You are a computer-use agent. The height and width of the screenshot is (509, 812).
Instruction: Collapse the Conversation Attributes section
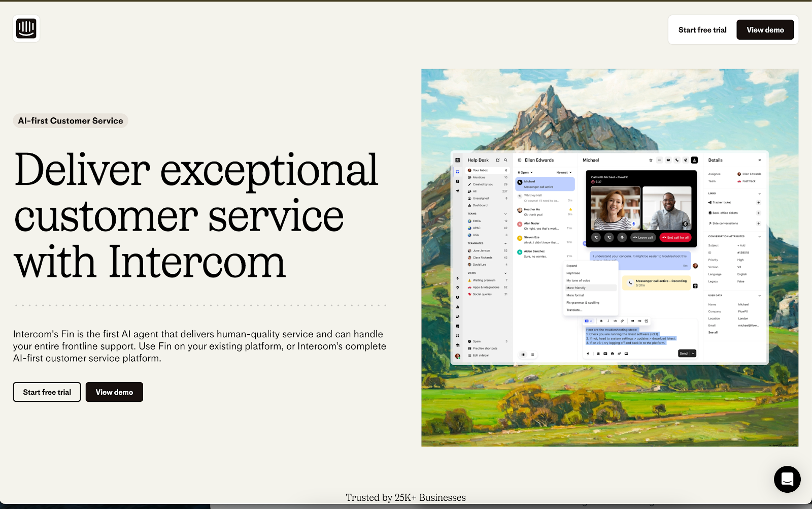(x=760, y=237)
